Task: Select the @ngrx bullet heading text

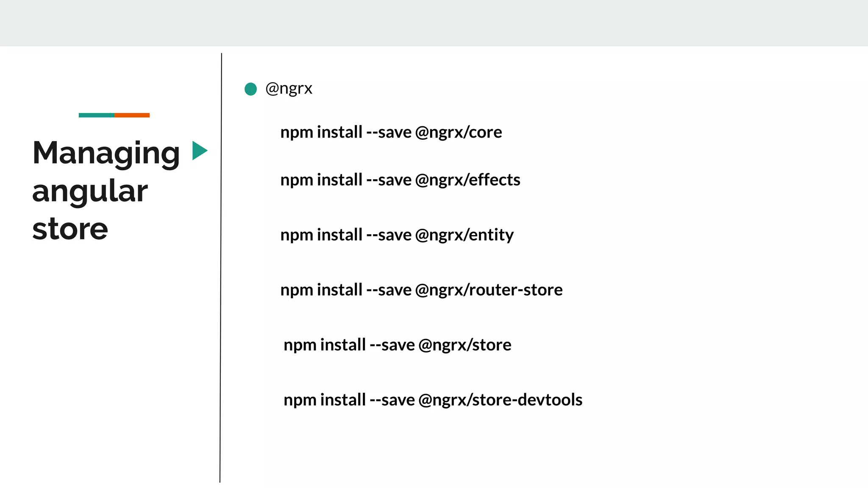Action: (289, 89)
